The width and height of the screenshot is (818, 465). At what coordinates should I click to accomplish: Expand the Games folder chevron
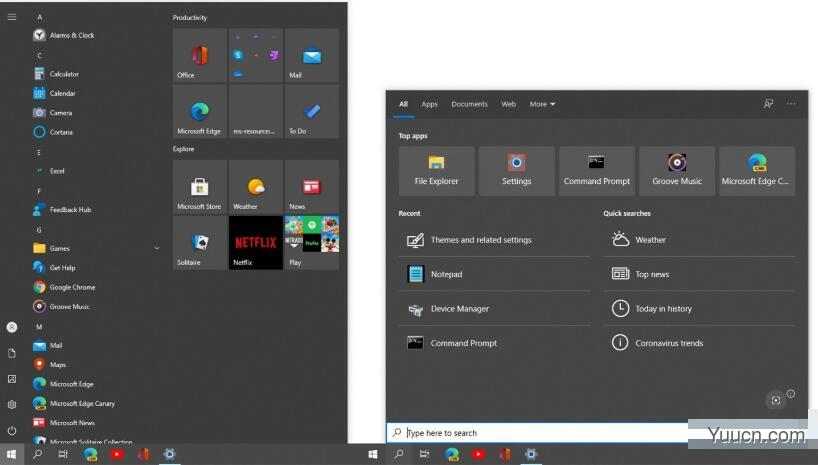(157, 248)
